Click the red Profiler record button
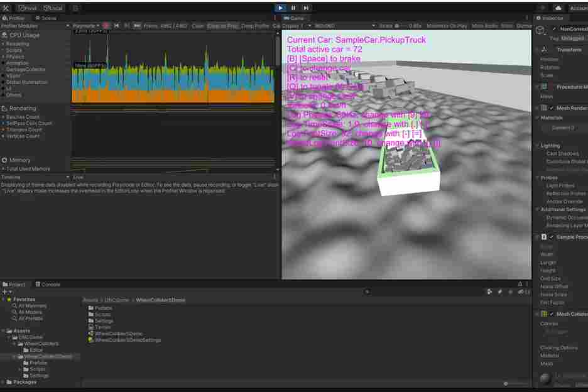Screen dimensions: 588x392 click(x=106, y=26)
